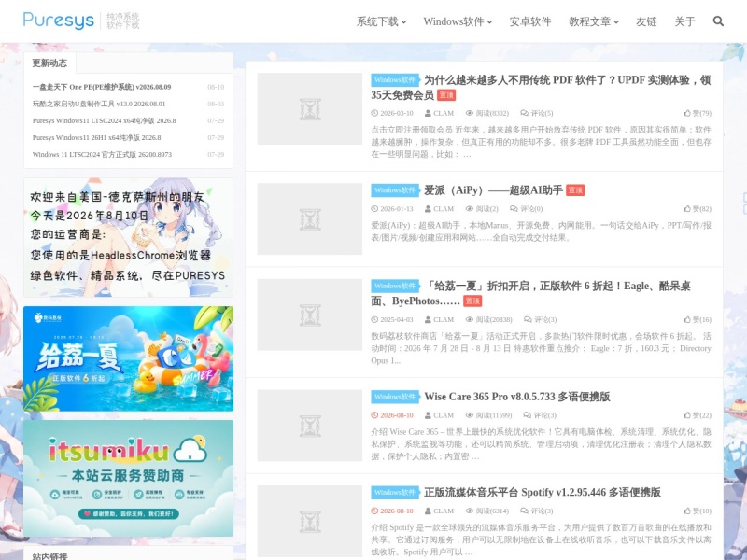Open Wise Care 365 Pro v8.0.5.733 article
This screenshot has width=747, height=560.
517,397
